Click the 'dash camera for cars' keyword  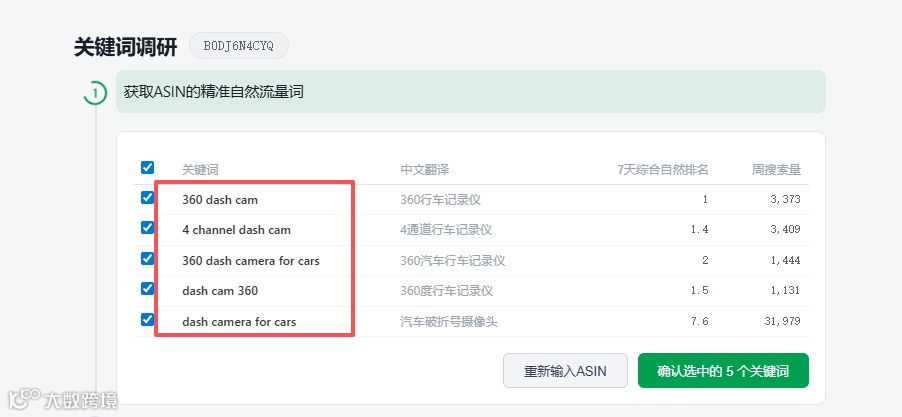[x=239, y=322]
